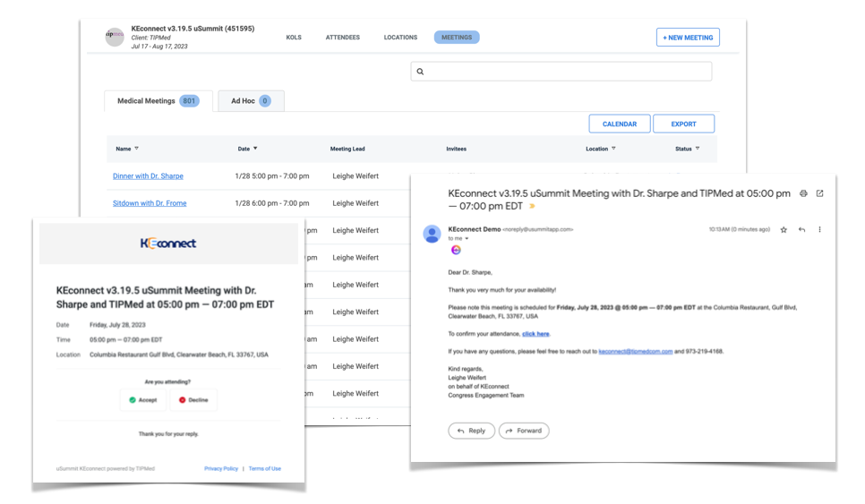
Task: Go to the LOCATIONS tab
Action: (400, 38)
